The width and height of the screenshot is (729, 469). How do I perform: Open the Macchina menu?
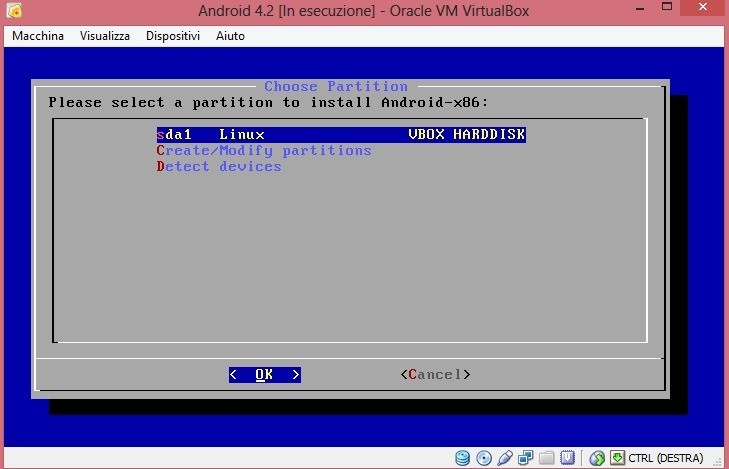[x=38, y=36]
